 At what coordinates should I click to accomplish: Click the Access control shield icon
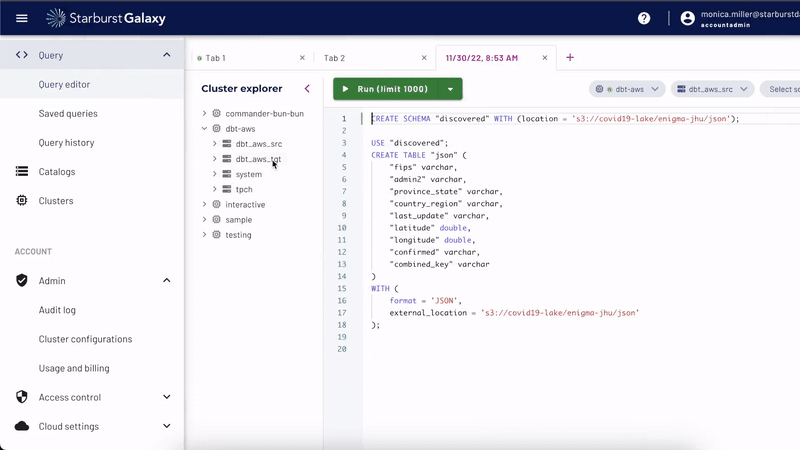(21, 396)
